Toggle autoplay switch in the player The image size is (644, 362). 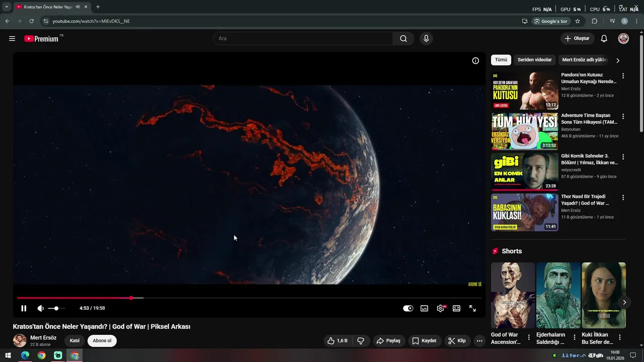[x=408, y=308]
